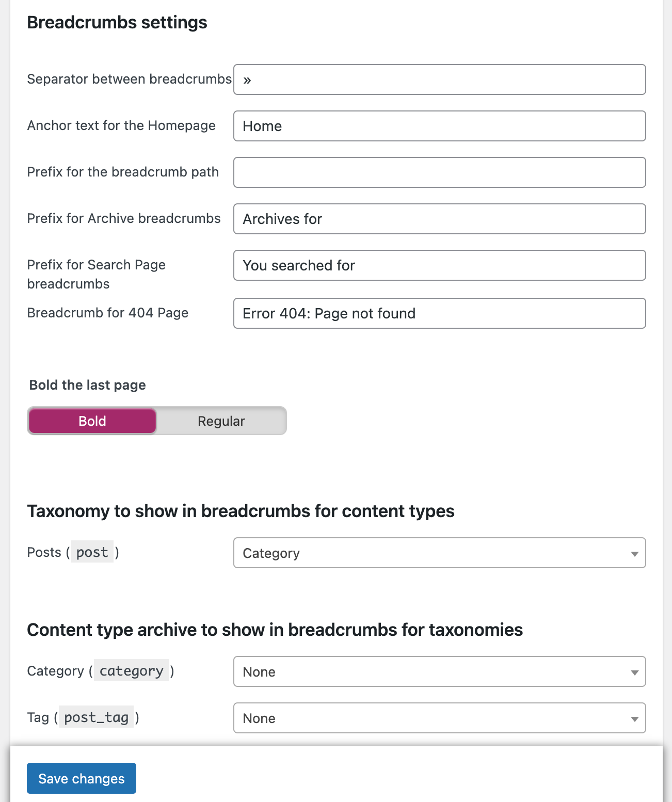Viewport: 672px width, 802px height.
Task: Click the separator between breadcrumbs field
Action: (x=439, y=79)
